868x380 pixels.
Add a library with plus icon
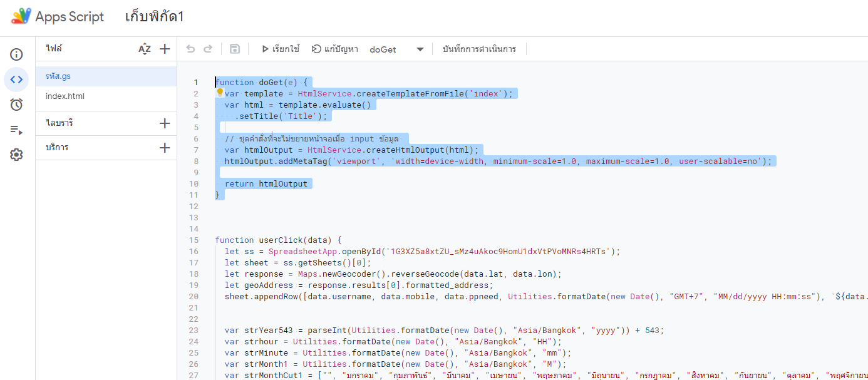(165, 123)
